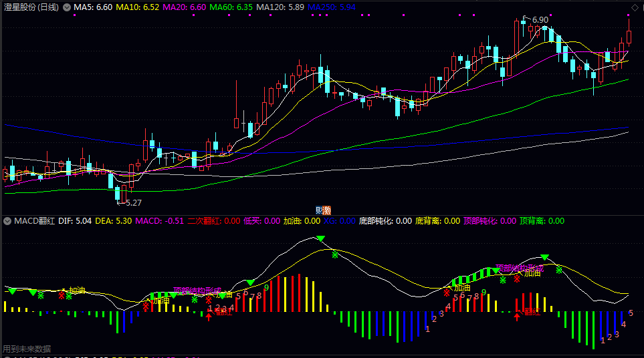Click the 6.90 high price marker

(x=539, y=20)
